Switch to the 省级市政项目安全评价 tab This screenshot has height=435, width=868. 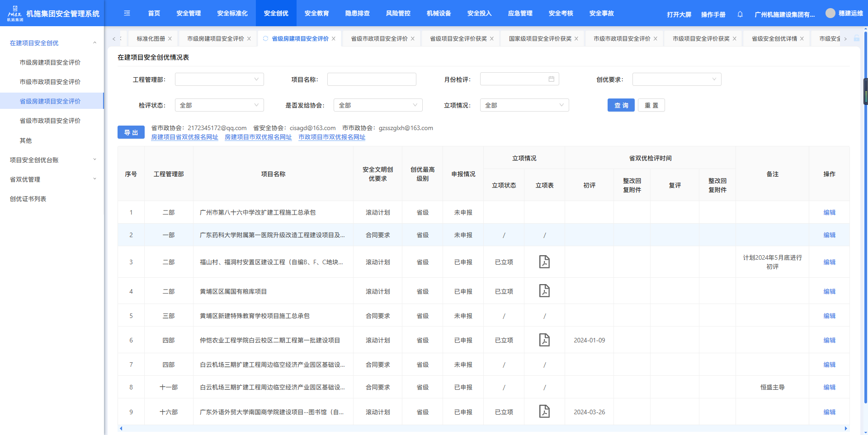pyautogui.click(x=379, y=39)
